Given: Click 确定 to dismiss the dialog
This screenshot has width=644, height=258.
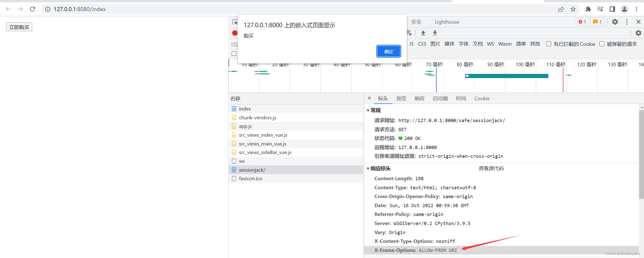Looking at the screenshot, I should coord(388,51).
